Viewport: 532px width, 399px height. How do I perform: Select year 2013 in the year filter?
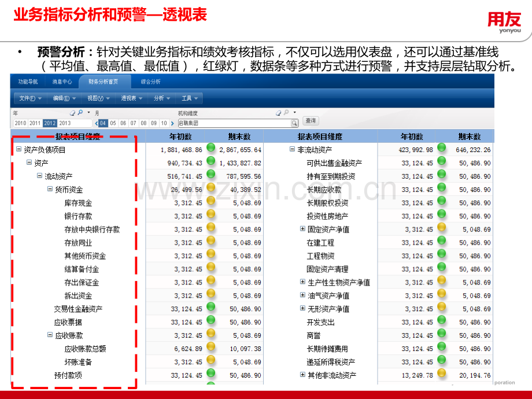pos(65,123)
